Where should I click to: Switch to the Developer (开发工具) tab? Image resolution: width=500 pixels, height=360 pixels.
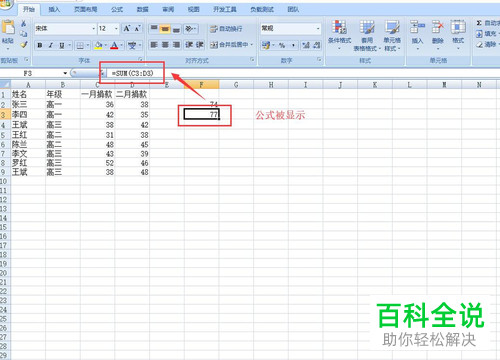(x=225, y=10)
